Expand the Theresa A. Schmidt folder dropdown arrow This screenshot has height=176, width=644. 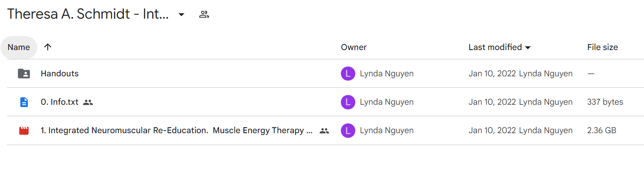point(181,14)
